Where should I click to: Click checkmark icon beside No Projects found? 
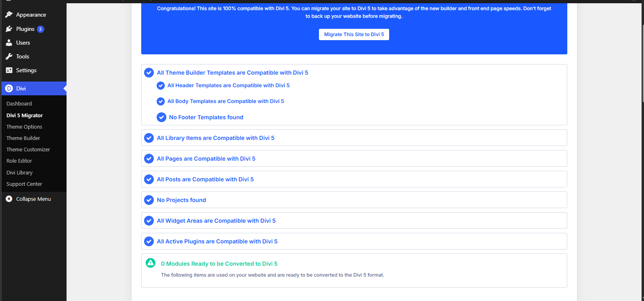[149, 200]
